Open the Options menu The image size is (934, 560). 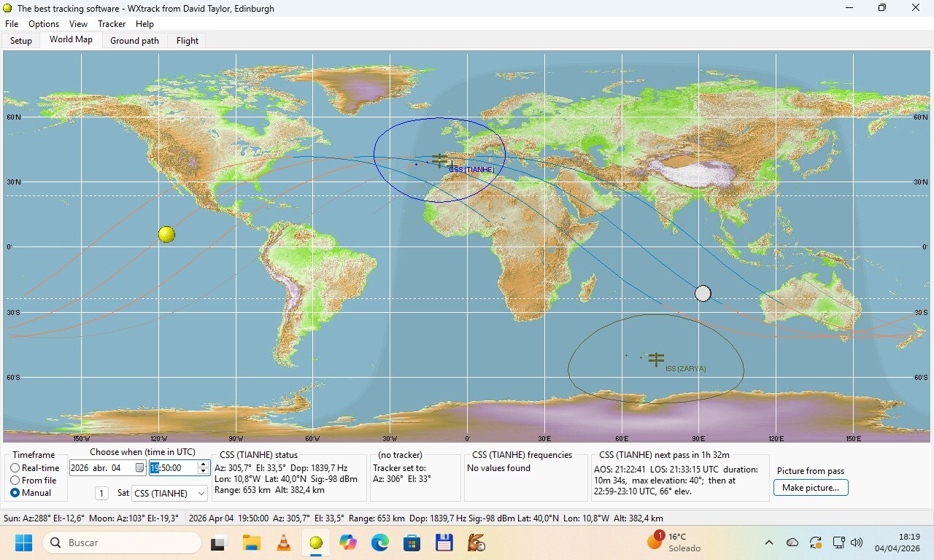click(44, 24)
